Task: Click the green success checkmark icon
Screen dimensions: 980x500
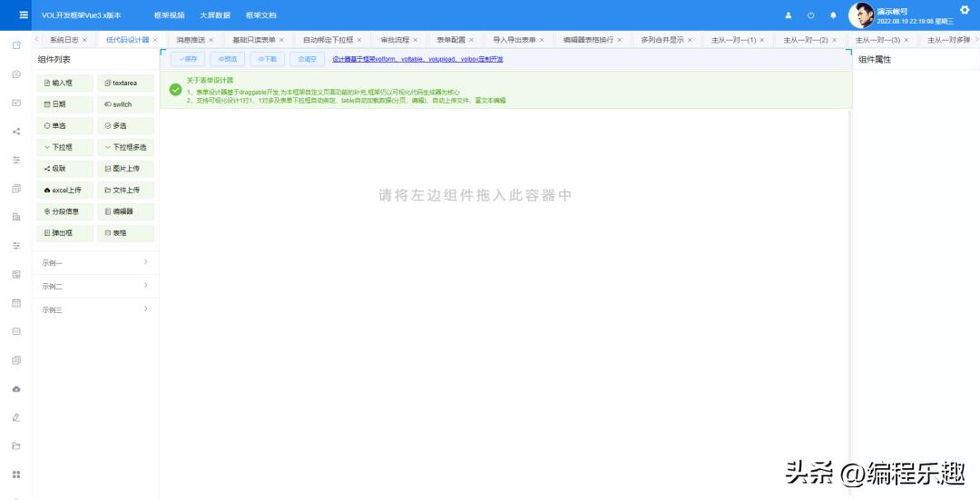Action: [x=176, y=90]
